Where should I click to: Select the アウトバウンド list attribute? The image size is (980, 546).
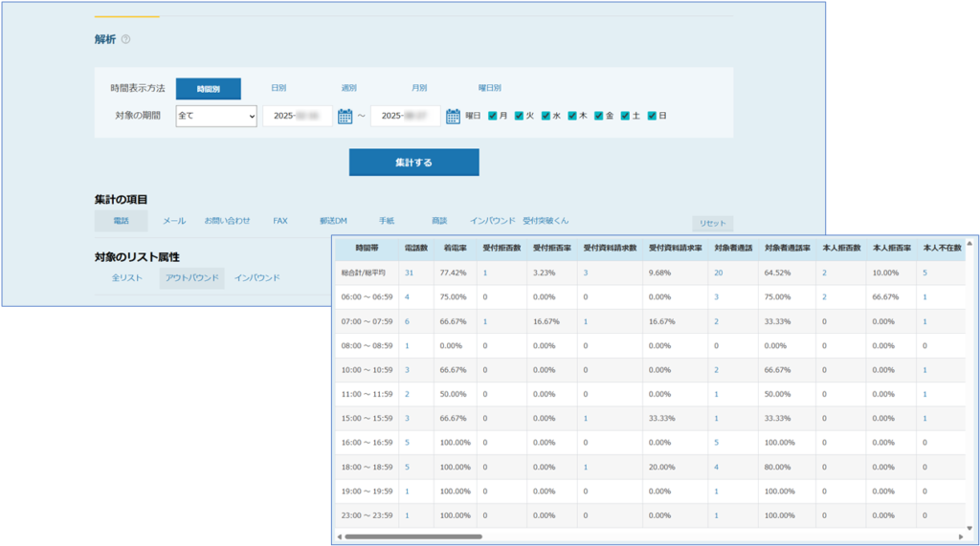[x=191, y=278]
